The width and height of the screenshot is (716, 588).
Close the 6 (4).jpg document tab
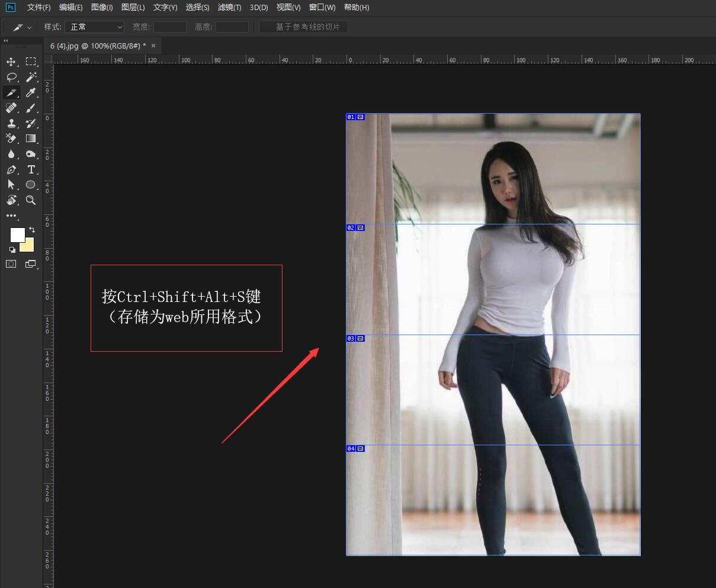coord(153,46)
